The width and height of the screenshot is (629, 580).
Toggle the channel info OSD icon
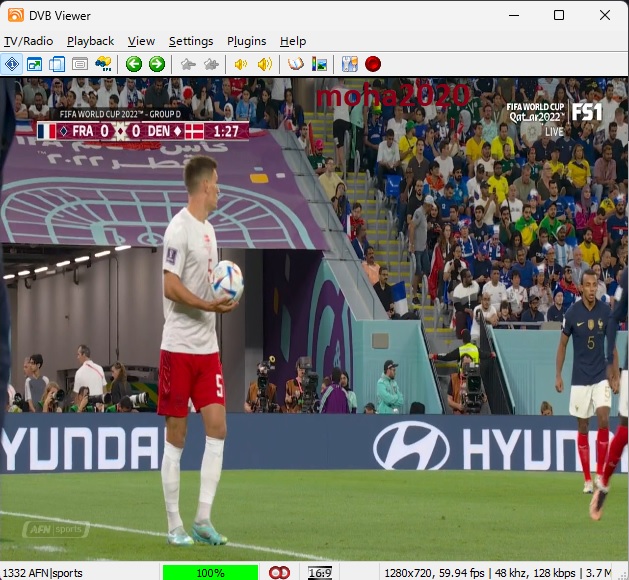(x=12, y=64)
